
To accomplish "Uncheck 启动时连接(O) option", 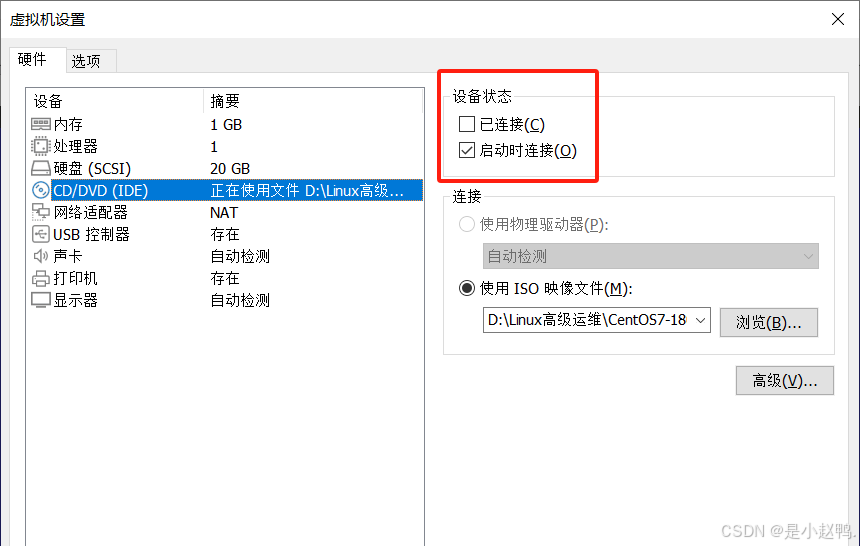I will pyautogui.click(x=467, y=150).
